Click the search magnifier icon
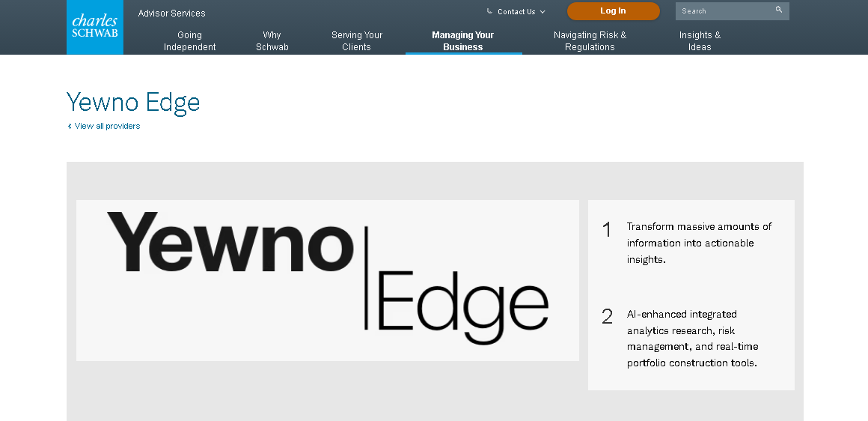This screenshot has width=868, height=421. coord(778,10)
